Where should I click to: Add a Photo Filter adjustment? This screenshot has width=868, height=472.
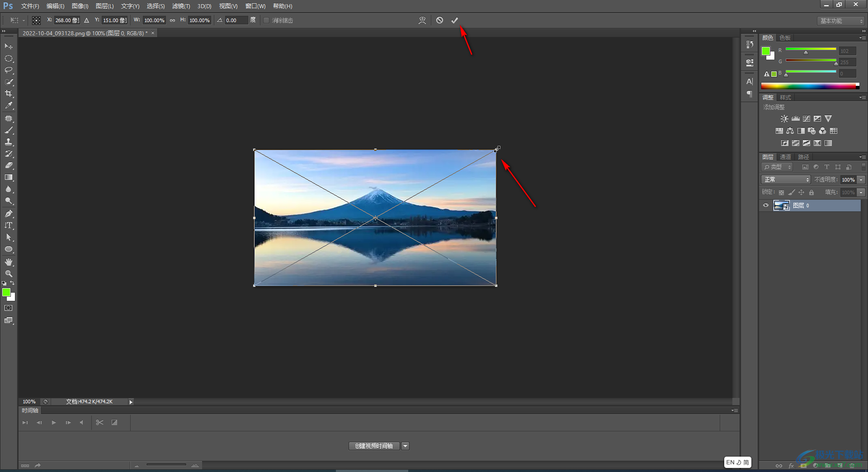click(x=811, y=131)
